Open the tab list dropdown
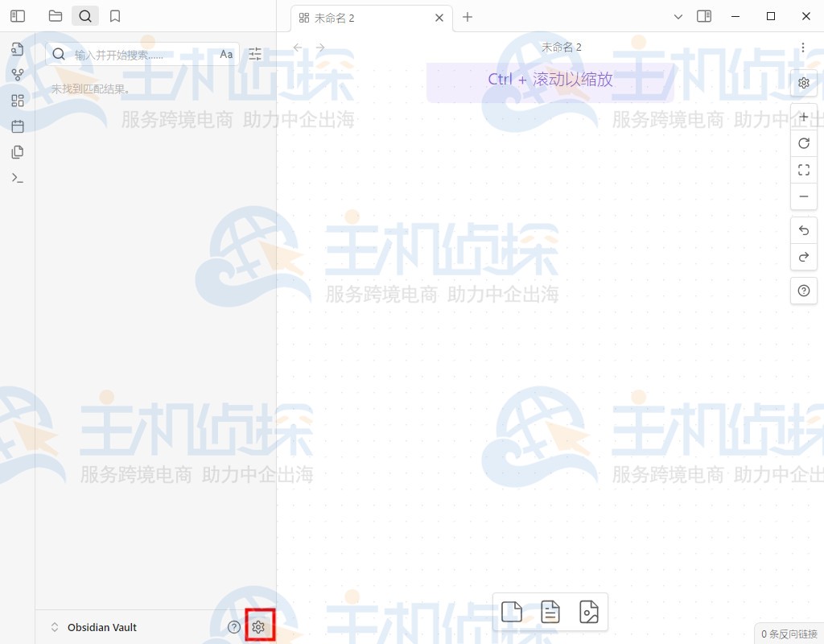Screen dimensions: 824x644 tap(678, 16)
